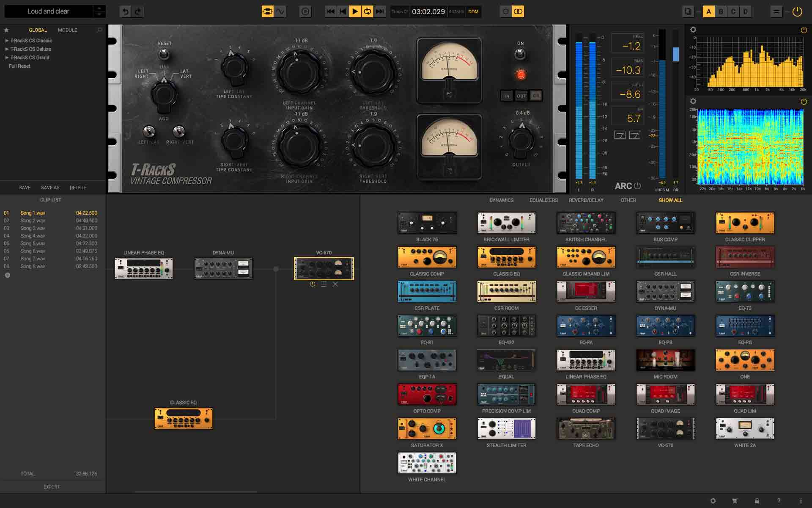Select OUT meter mode button
Image resolution: width=812 pixels, height=508 pixels.
coord(521,96)
